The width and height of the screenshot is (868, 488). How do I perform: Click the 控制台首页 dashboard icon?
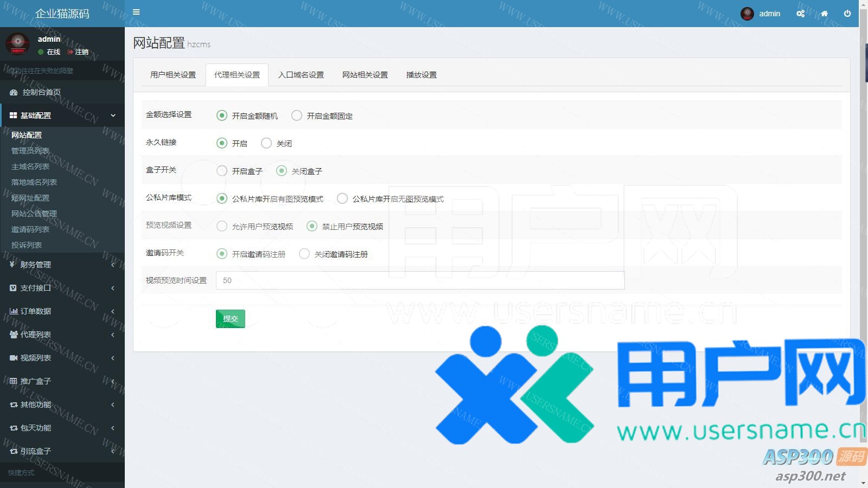pyautogui.click(x=14, y=93)
